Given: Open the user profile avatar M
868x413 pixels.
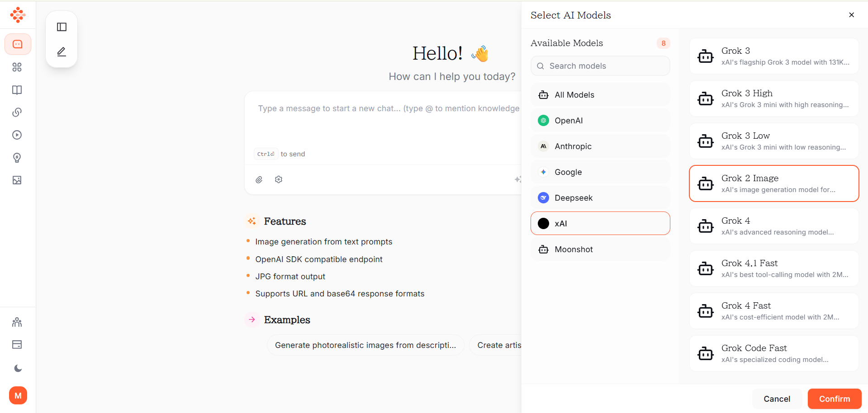Looking at the screenshot, I should coord(18,396).
